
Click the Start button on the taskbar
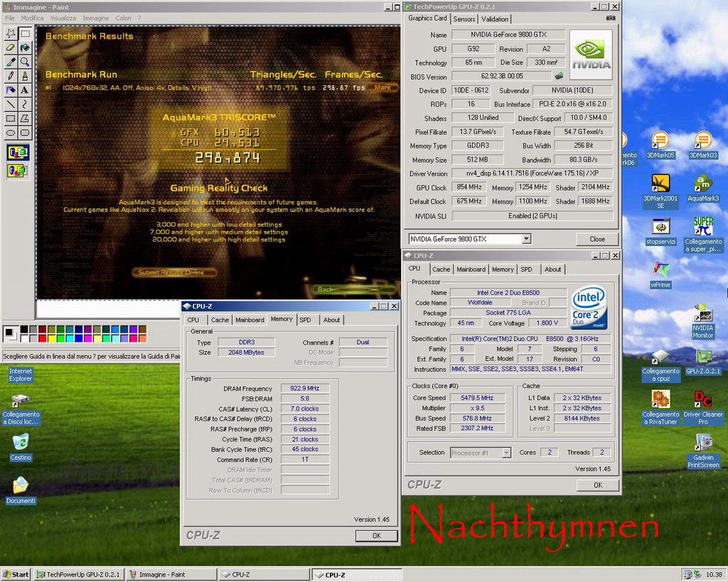coord(16,575)
